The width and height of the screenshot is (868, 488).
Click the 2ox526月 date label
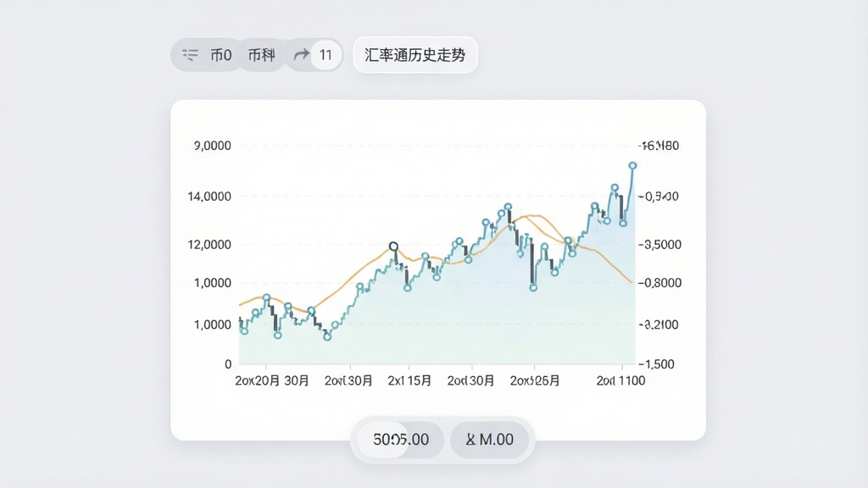coord(535,380)
